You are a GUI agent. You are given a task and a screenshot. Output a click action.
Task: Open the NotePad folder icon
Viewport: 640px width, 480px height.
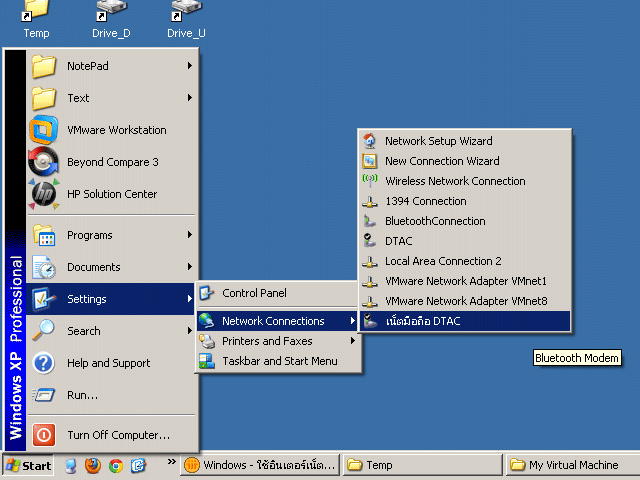pyautogui.click(x=44, y=66)
